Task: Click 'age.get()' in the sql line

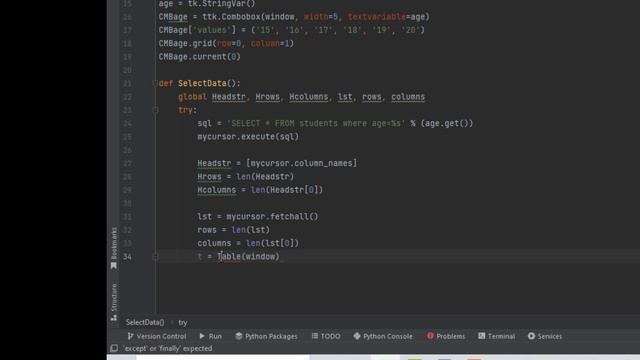Action: (x=447, y=123)
